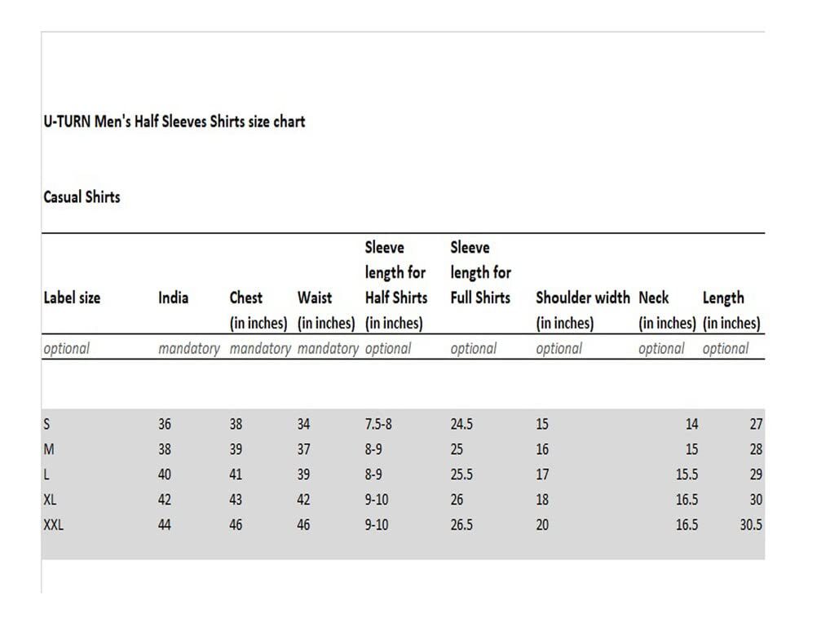
Task: Click the length value 30.5
Action: click(x=751, y=525)
